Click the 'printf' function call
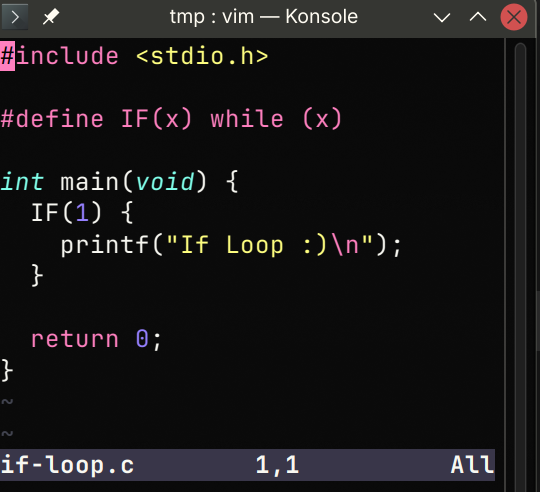Viewport: 540px width, 492px height. [x=105, y=245]
